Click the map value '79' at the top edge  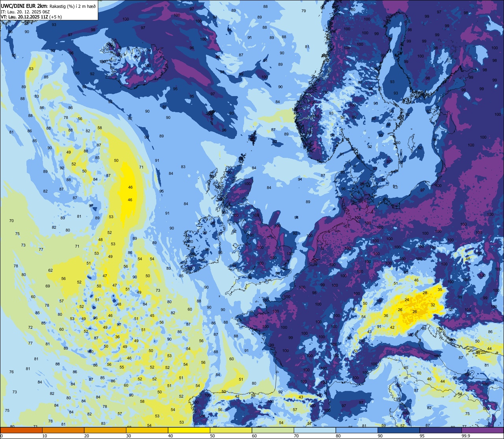[x=303, y=11]
